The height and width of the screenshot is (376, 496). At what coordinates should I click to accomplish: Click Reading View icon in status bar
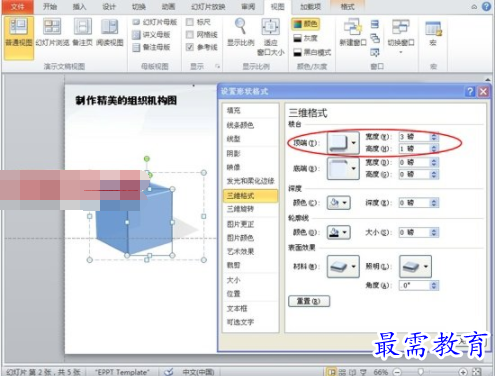coord(353,372)
